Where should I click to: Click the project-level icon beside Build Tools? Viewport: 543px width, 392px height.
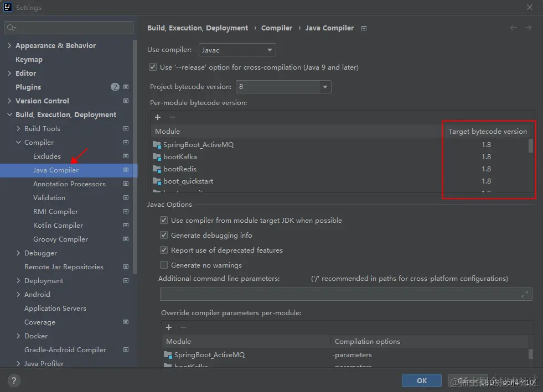[126, 128]
